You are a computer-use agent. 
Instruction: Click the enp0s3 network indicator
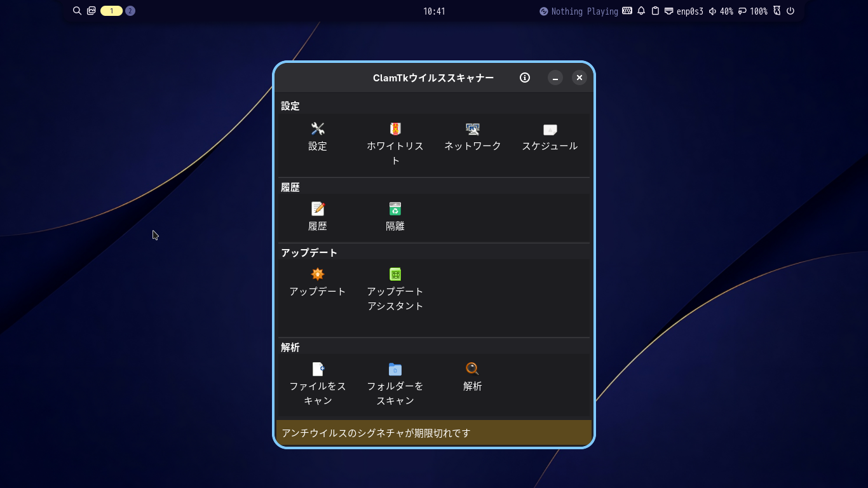click(684, 11)
